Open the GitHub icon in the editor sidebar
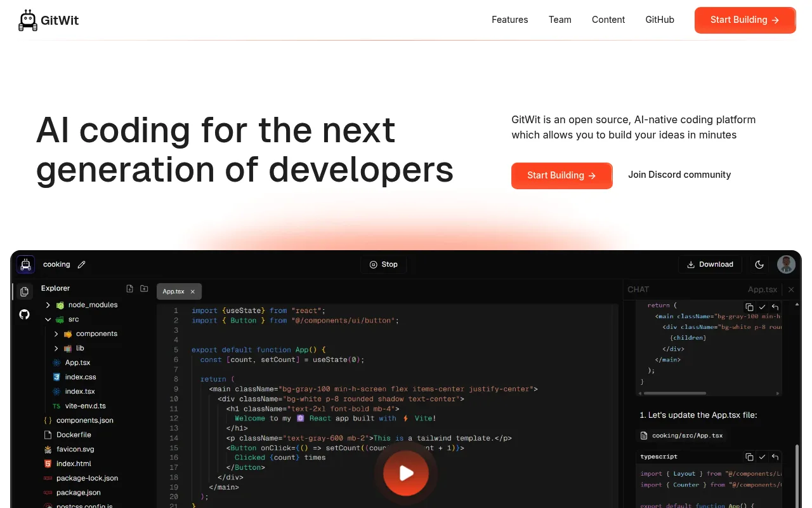The width and height of the screenshot is (812, 508). [x=25, y=314]
